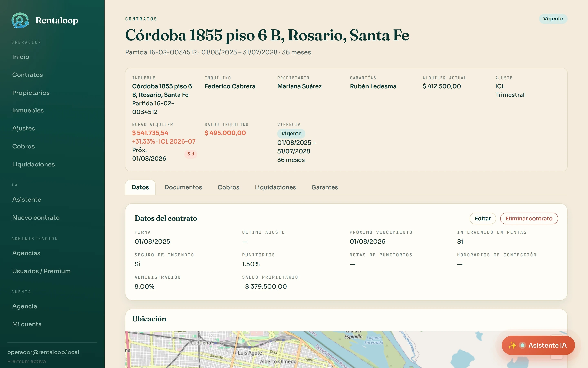Click the ICL Trimestral ajuste value

(510, 91)
